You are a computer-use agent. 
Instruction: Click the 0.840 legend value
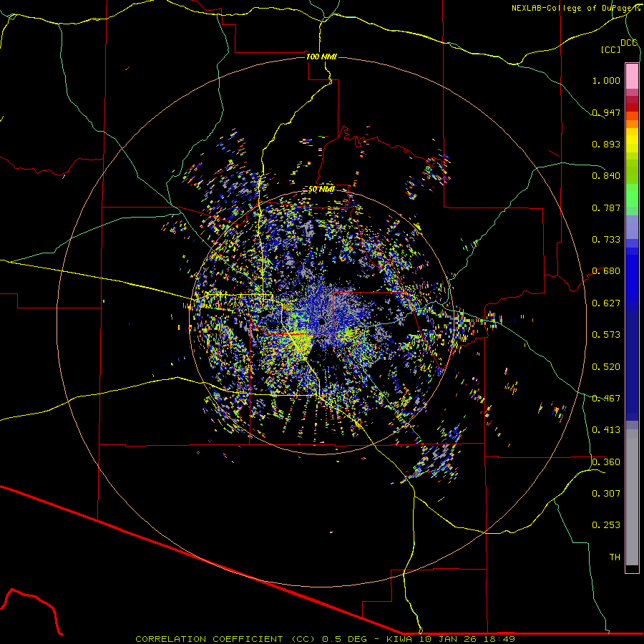pos(606,176)
